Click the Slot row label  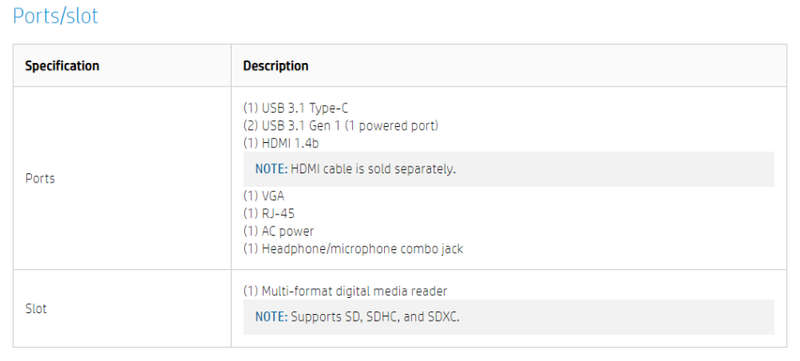[36, 308]
